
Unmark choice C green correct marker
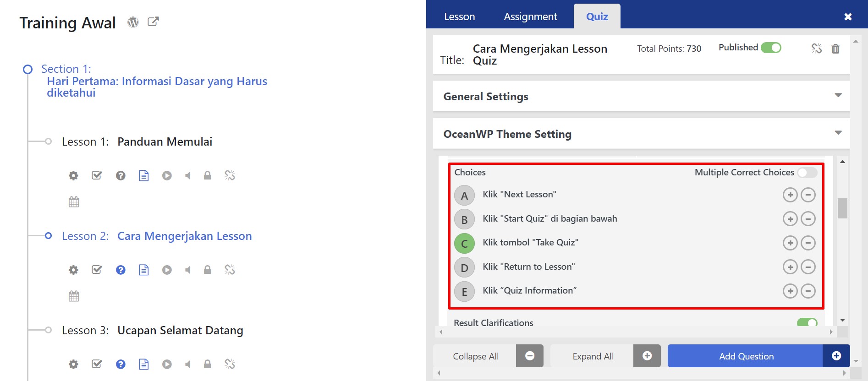(464, 244)
